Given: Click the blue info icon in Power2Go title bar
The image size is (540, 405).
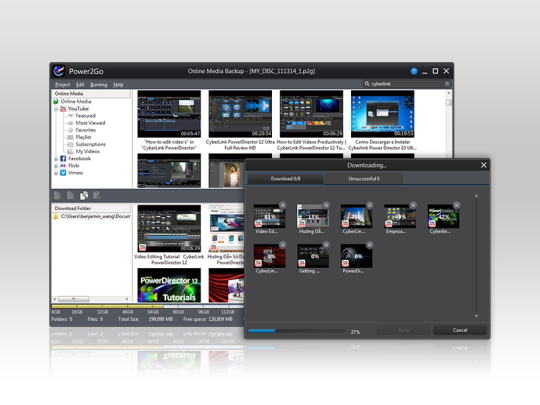Looking at the screenshot, I should coord(414,71).
